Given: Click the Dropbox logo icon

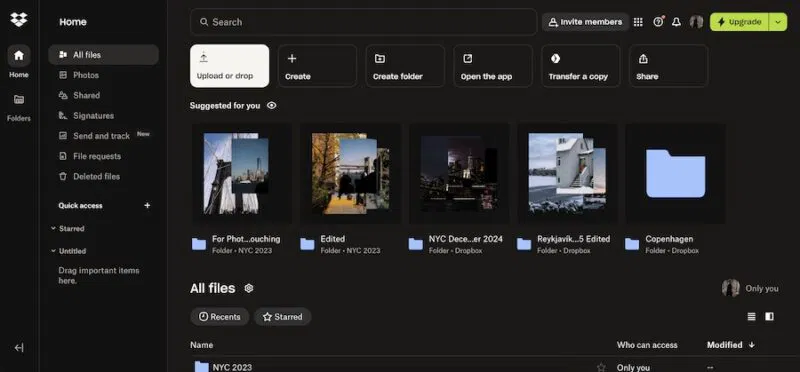Looking at the screenshot, I should (19, 20).
